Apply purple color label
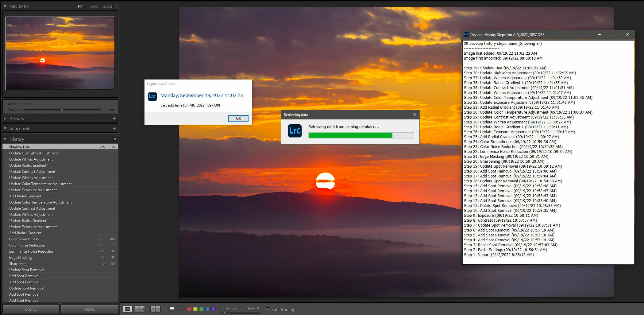644x315 pixels. (x=214, y=309)
